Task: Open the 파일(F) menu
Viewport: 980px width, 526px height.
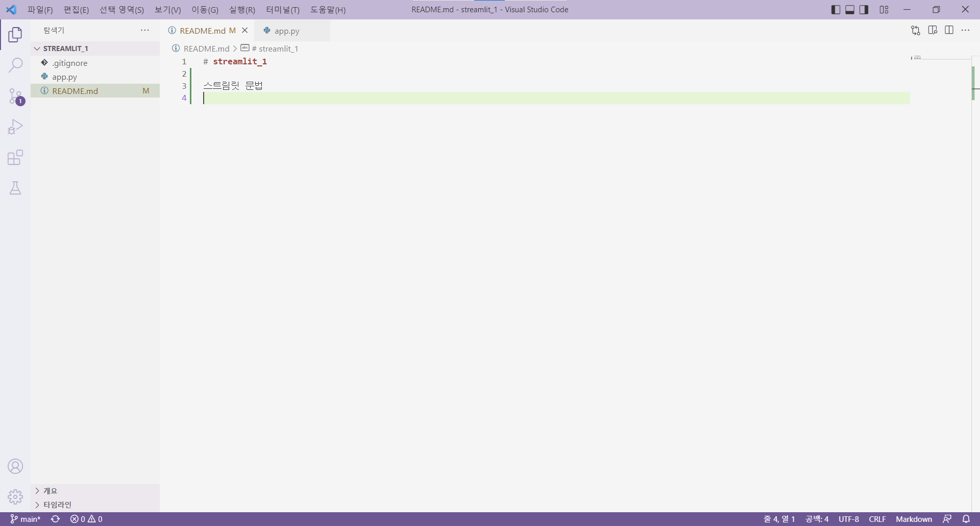Action: point(40,10)
